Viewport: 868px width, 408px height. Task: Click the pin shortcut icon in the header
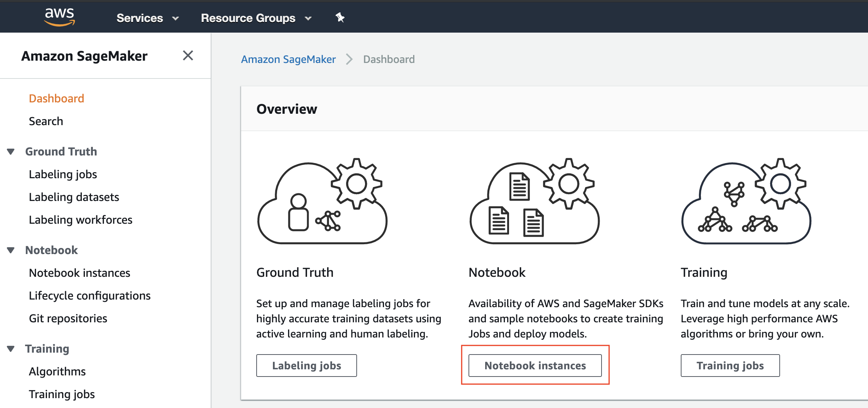point(340,17)
